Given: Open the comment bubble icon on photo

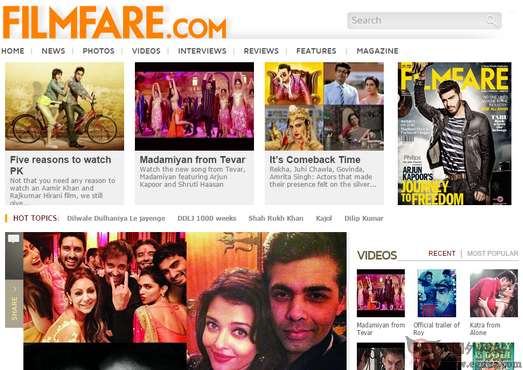Looking at the screenshot, I should point(14,239).
